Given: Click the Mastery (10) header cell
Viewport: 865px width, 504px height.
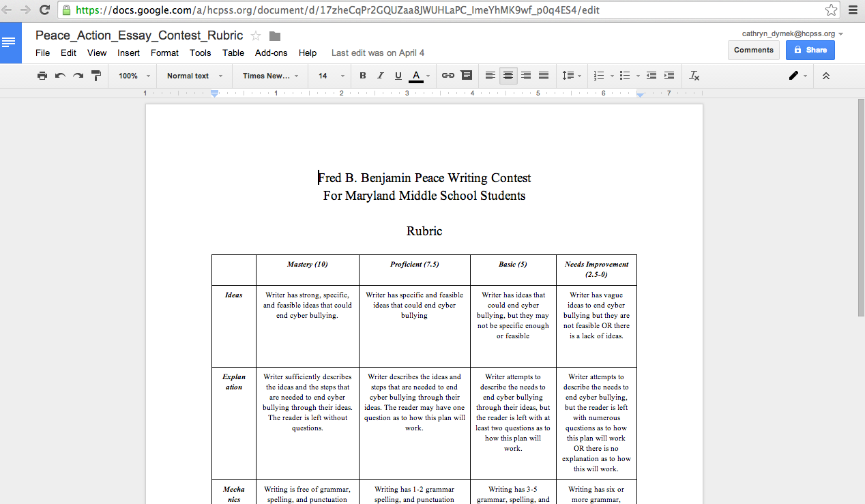Looking at the screenshot, I should [307, 270].
